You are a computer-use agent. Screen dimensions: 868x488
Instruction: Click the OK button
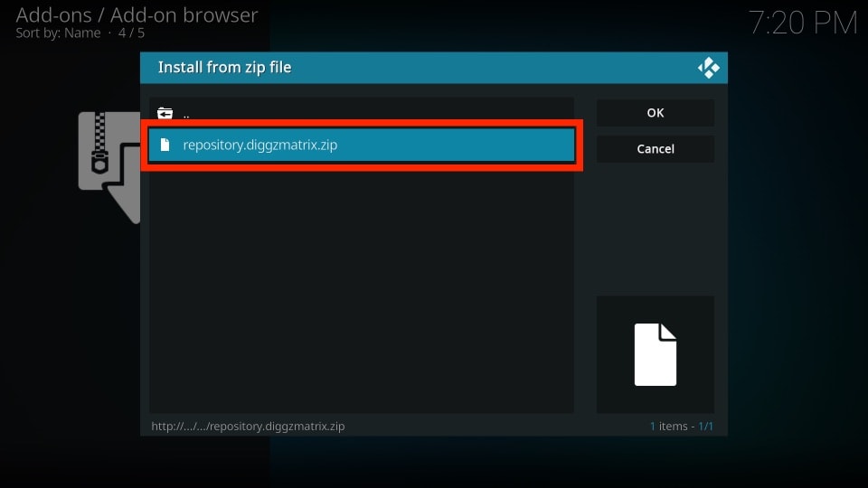[656, 113]
